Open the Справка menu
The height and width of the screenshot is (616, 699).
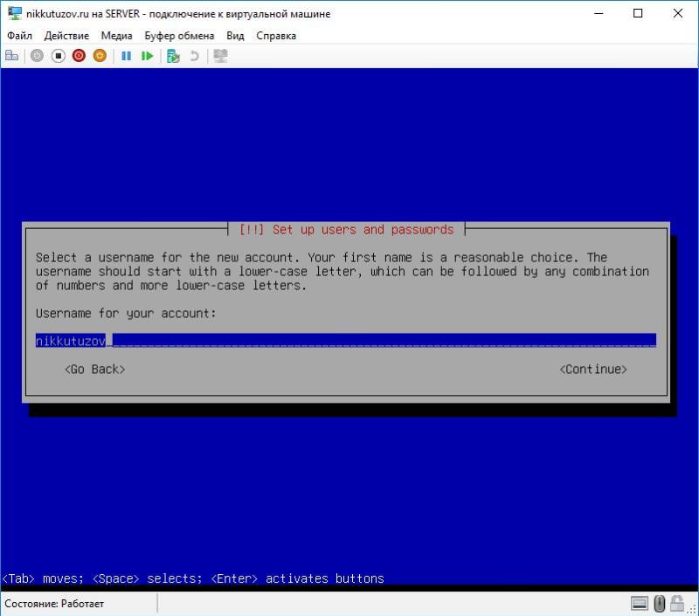[x=276, y=36]
